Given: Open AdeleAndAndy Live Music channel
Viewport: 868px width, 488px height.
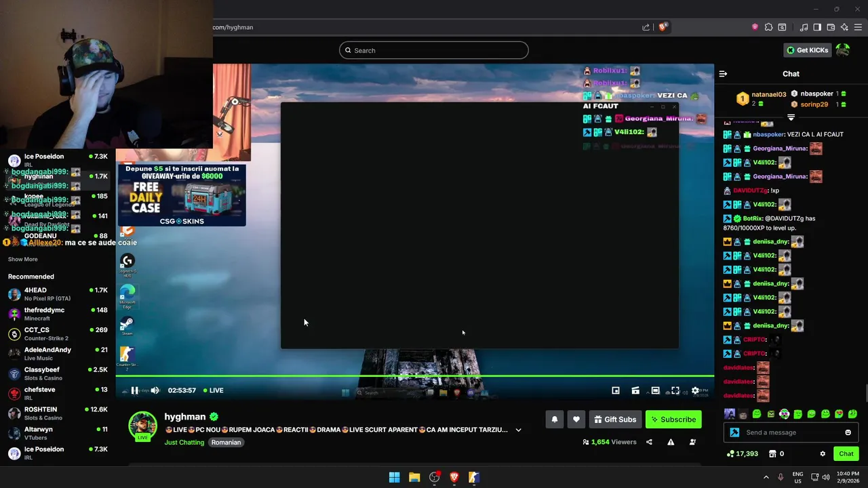Looking at the screenshot, I should click(58, 354).
